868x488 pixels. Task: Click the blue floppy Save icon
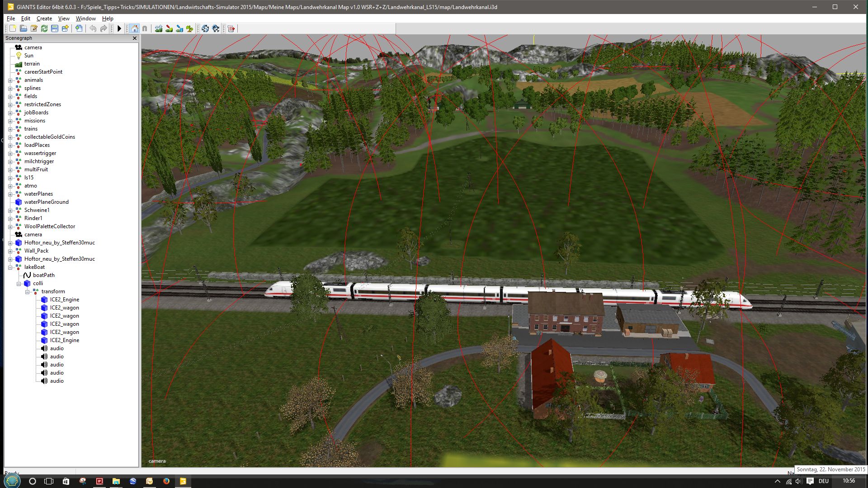[x=55, y=28]
